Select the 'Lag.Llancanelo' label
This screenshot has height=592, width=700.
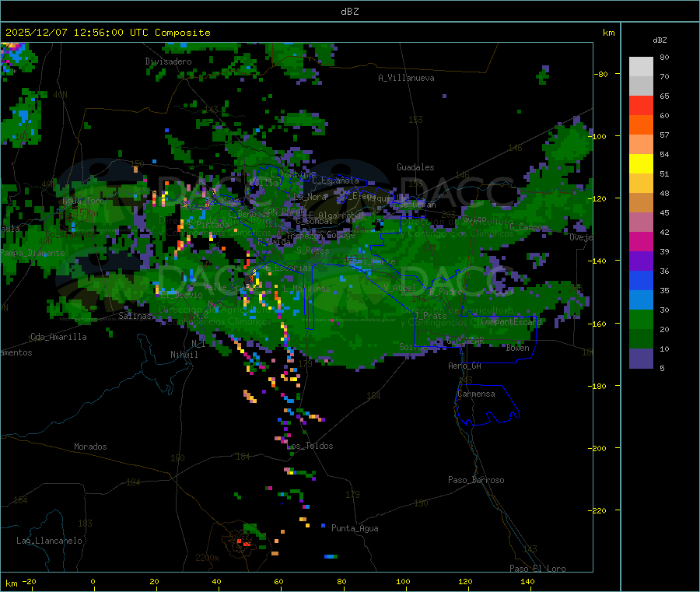(49, 541)
